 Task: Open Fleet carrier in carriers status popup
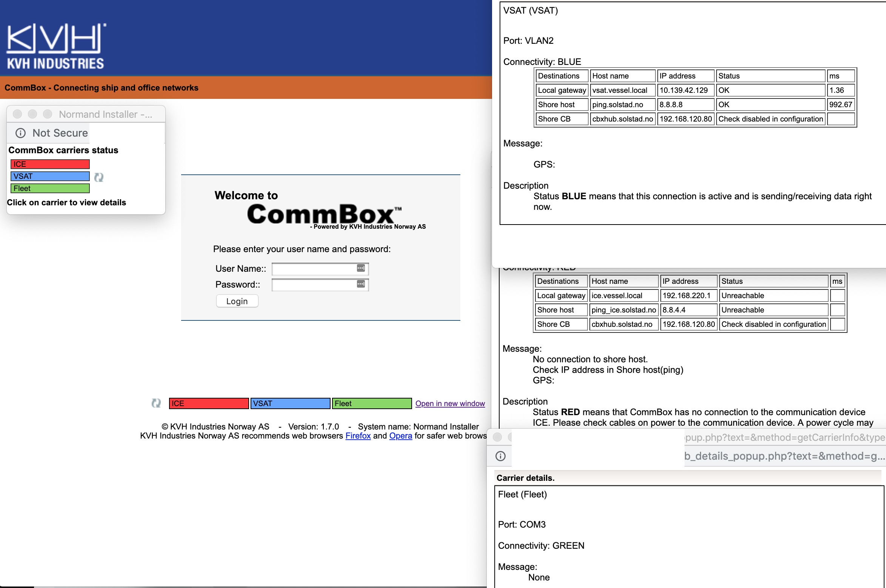coord(50,188)
